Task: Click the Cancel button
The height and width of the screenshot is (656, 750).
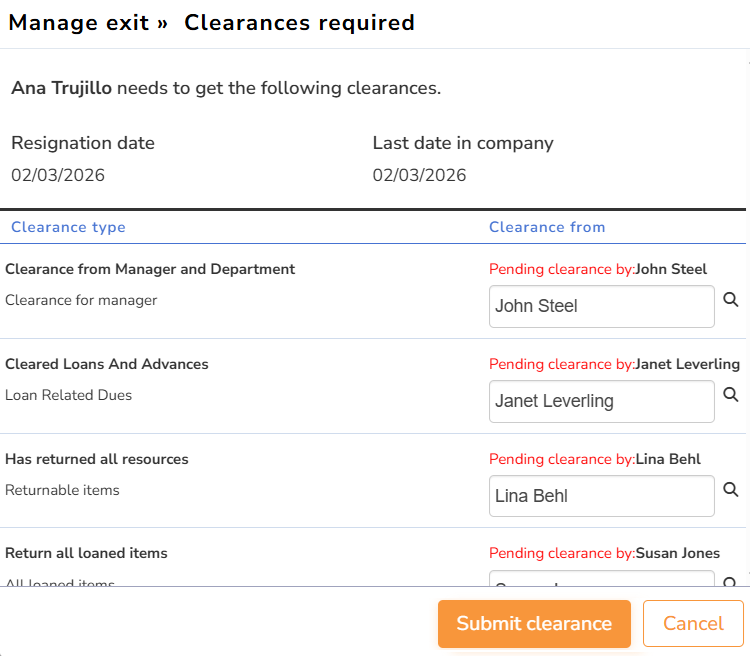Action: click(x=693, y=624)
